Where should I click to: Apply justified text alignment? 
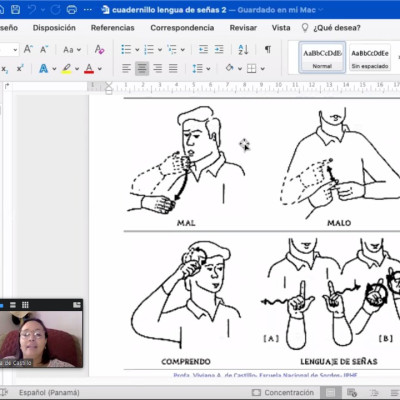click(x=173, y=69)
